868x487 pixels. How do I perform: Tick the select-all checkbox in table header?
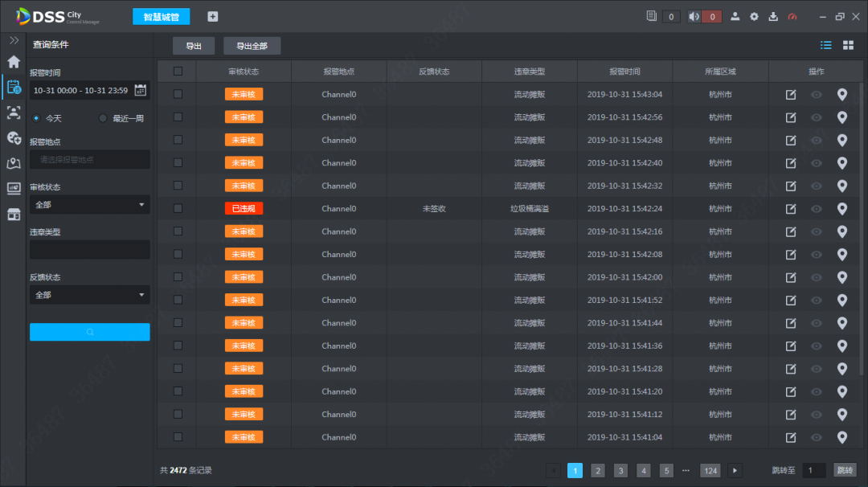pos(178,71)
